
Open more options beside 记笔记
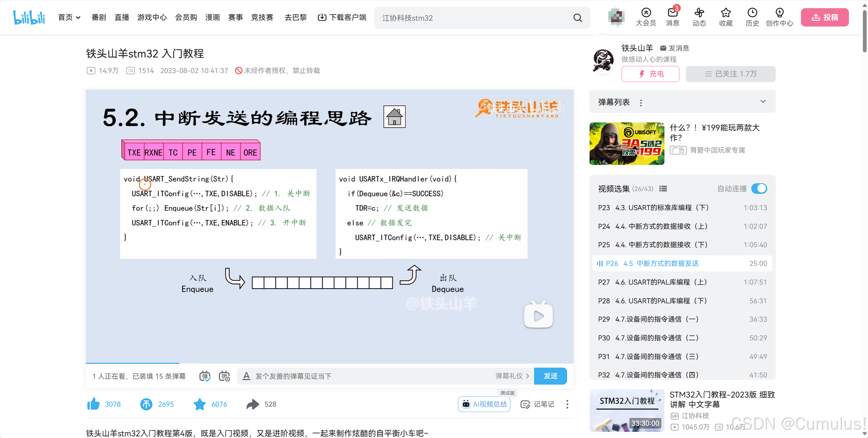pyautogui.click(x=567, y=404)
